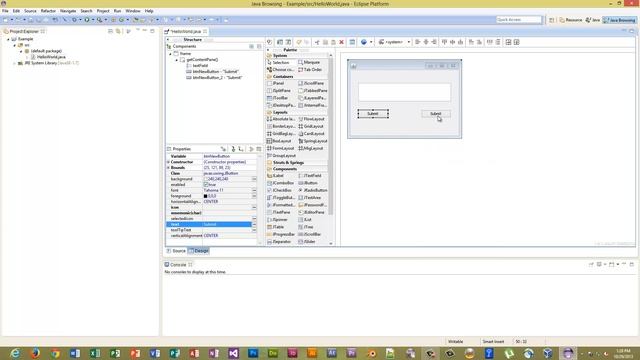Screen dimensions: 640x360
Task: Pick the BorderLayout layout
Action: [281, 126]
